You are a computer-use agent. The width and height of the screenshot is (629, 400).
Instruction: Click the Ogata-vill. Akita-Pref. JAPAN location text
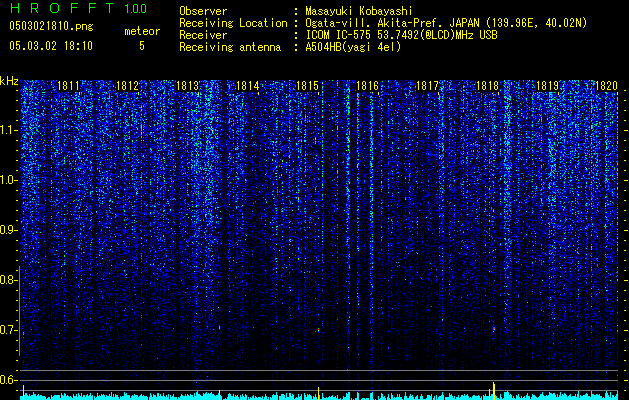pyautogui.click(x=446, y=23)
